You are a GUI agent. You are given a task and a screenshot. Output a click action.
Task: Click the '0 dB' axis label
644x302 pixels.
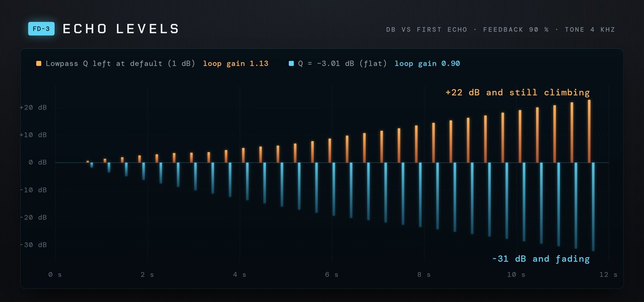coord(38,163)
